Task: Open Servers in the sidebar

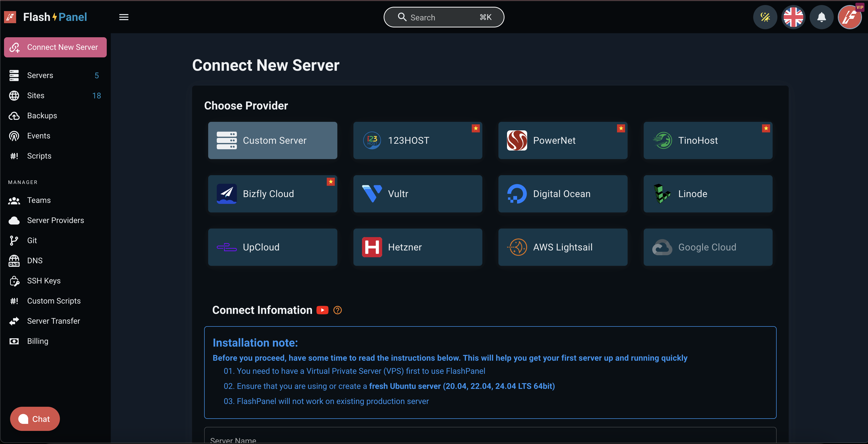Action: (x=40, y=76)
